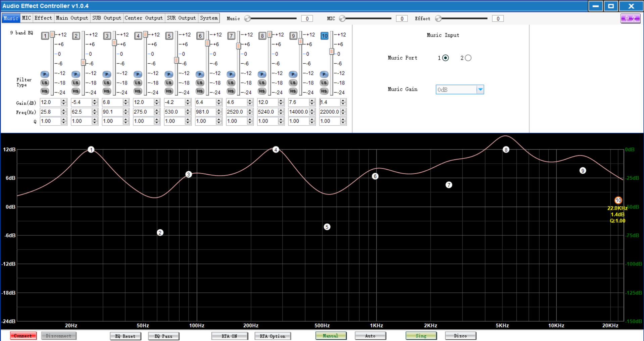Click EQ node 8 on the graph

tap(506, 150)
